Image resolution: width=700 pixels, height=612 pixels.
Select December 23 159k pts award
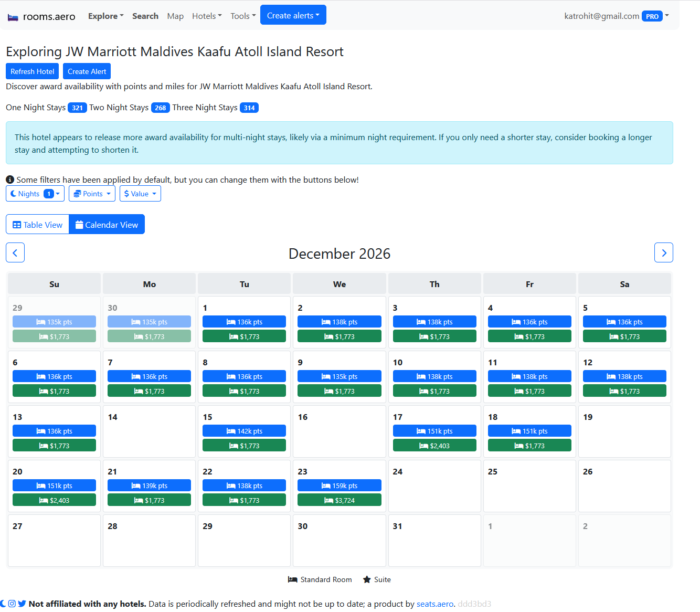[340, 486]
